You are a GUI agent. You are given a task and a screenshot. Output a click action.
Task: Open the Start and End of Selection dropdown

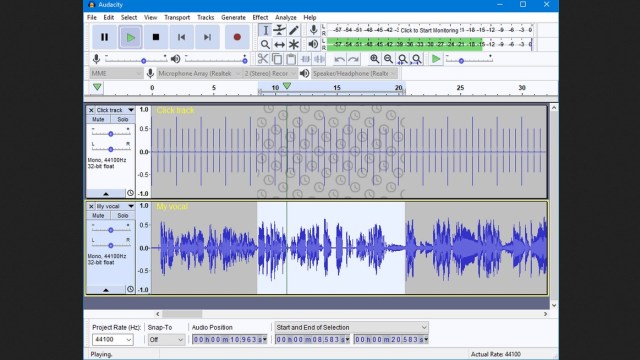(x=352, y=327)
